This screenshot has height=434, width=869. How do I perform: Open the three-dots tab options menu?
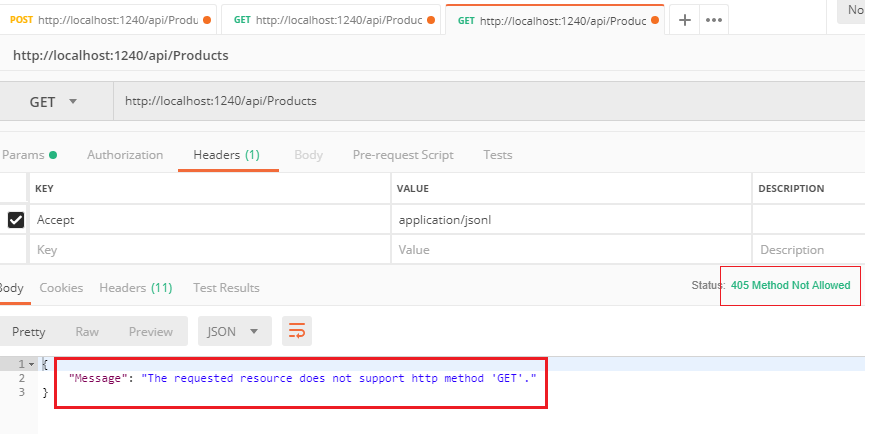713,20
